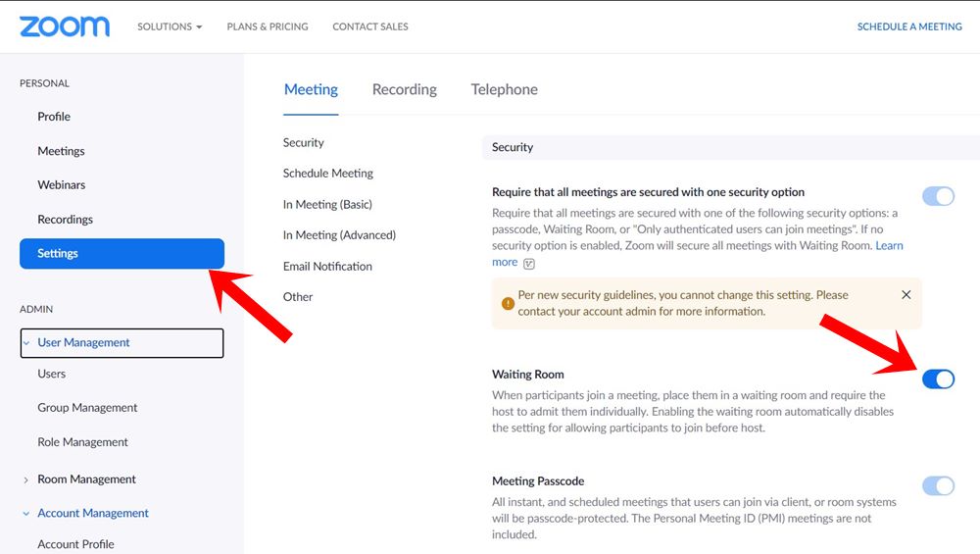Open Role Management in the sidebar

pos(82,442)
